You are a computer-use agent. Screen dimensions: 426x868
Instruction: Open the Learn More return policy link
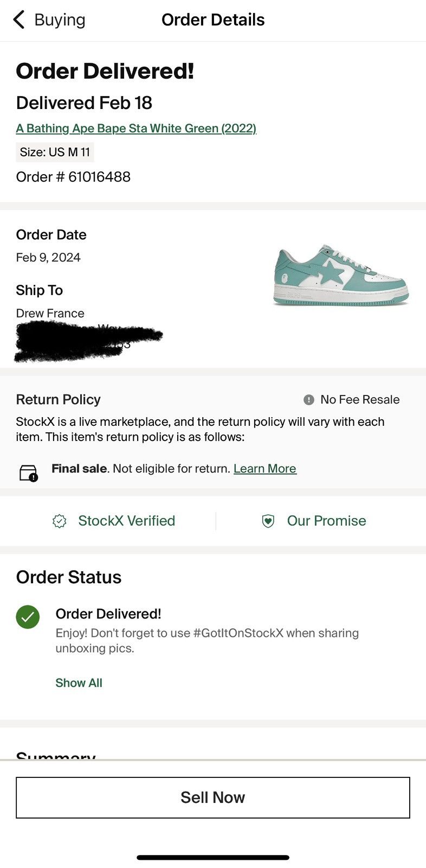(x=265, y=469)
